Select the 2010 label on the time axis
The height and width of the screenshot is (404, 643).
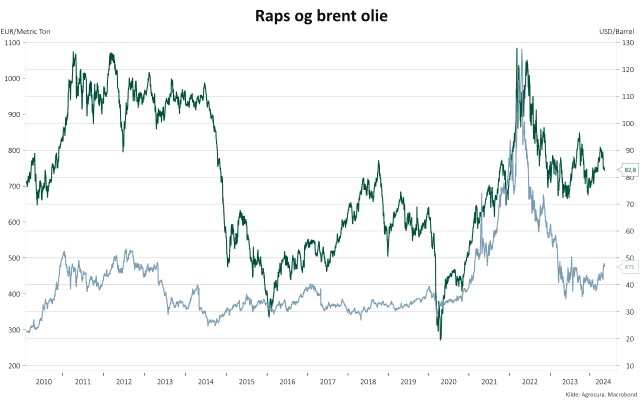[43, 381]
